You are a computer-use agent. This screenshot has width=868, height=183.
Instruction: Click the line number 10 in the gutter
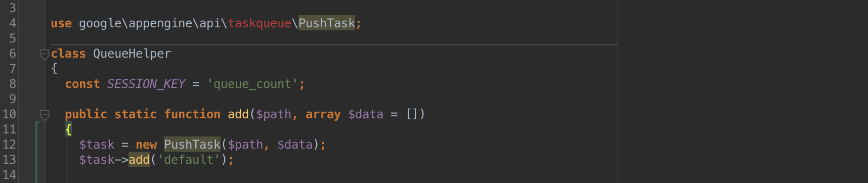(9, 114)
